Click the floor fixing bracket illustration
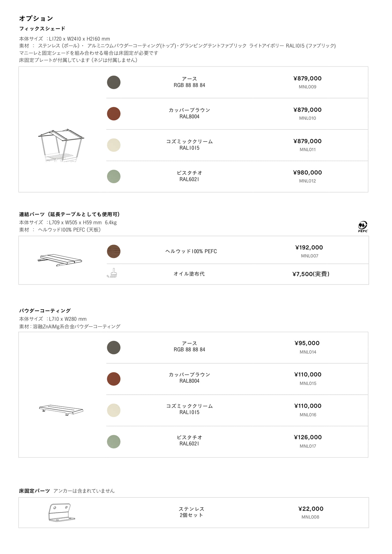392x554 pixels. (61, 513)
